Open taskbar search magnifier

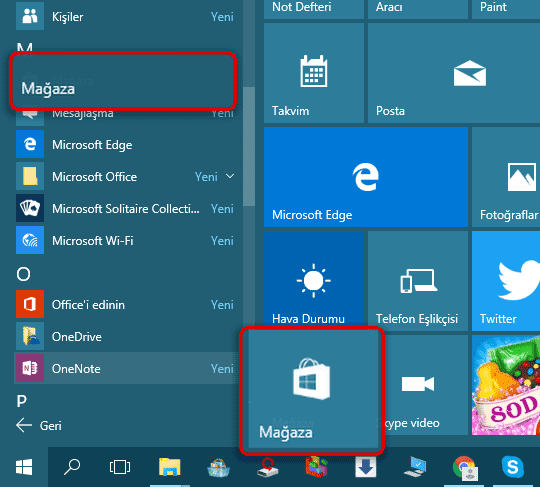click(x=72, y=467)
